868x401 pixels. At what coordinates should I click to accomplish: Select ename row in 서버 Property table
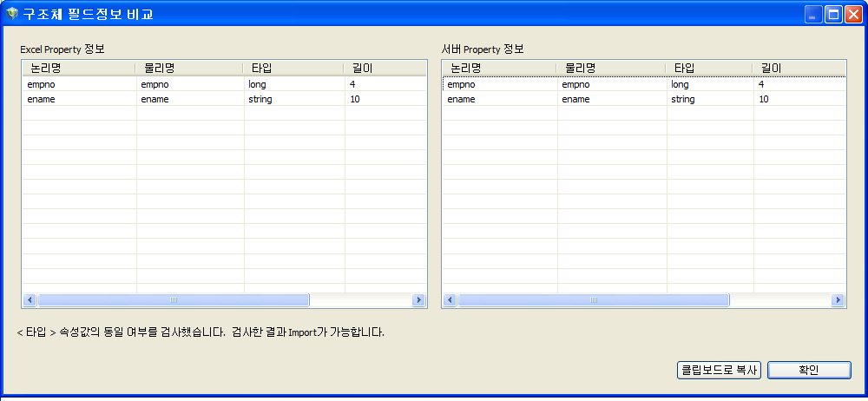tap(498, 100)
